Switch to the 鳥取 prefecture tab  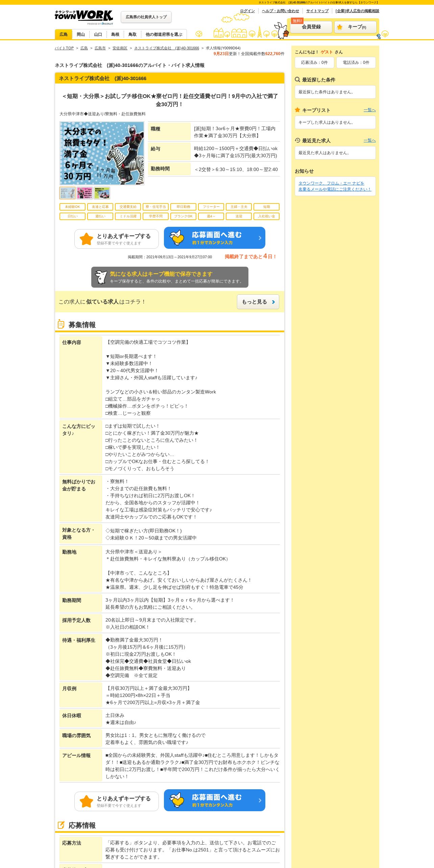[132, 34]
